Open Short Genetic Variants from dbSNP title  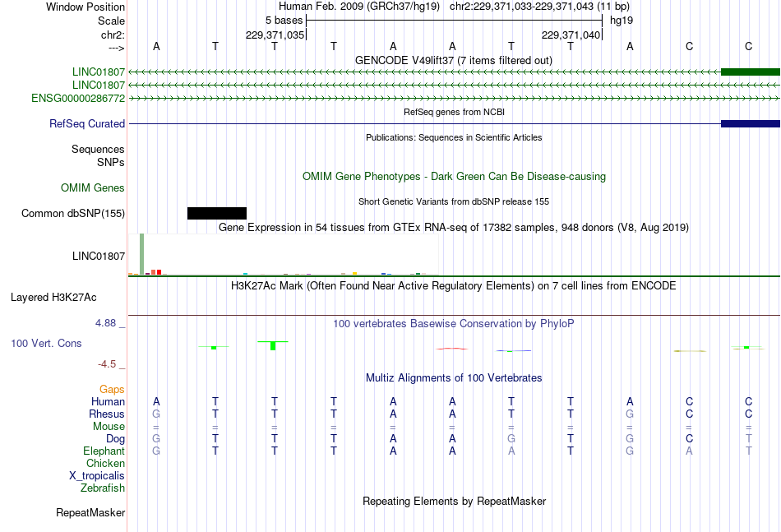(454, 201)
